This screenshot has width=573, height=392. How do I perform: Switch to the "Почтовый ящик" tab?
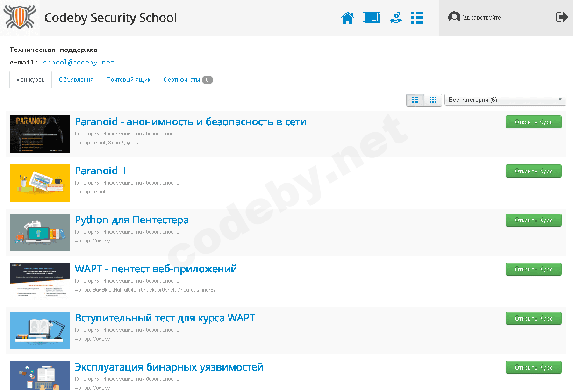(x=129, y=80)
